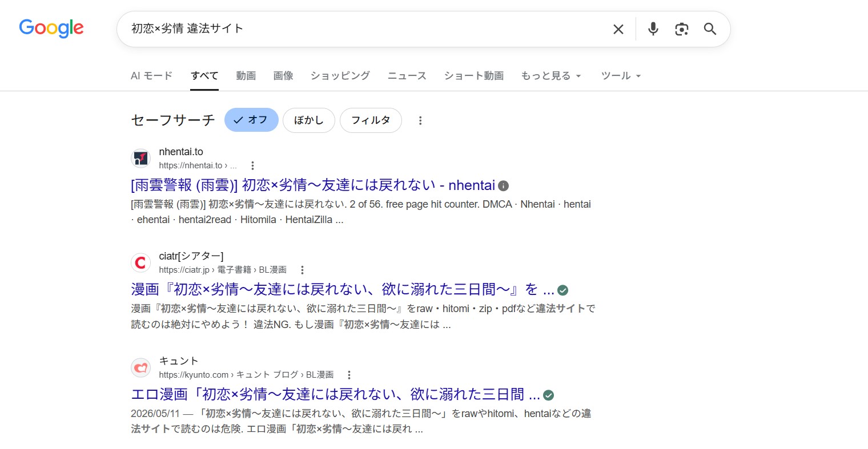Switch to the 画像 tab
The image size is (868, 449).
click(x=283, y=76)
